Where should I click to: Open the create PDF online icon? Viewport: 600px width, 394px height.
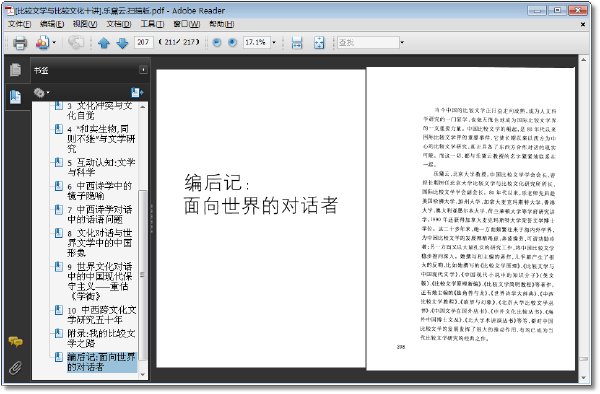(42, 42)
